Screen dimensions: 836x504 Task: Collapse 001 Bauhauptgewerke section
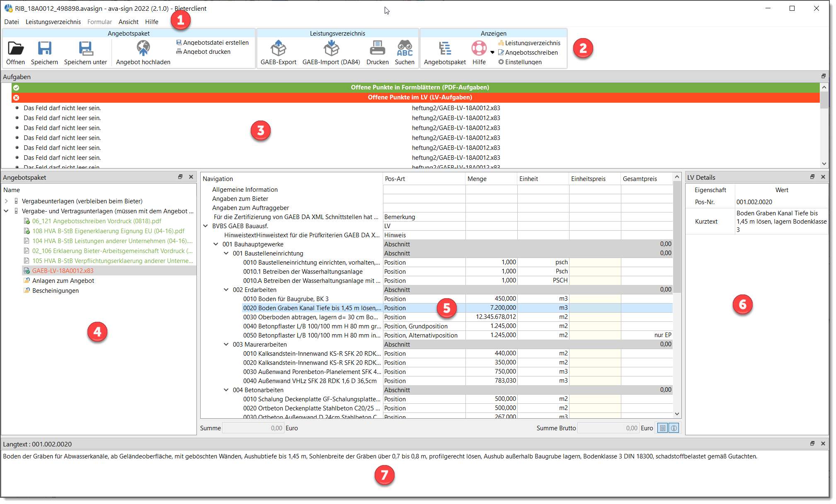[216, 244]
